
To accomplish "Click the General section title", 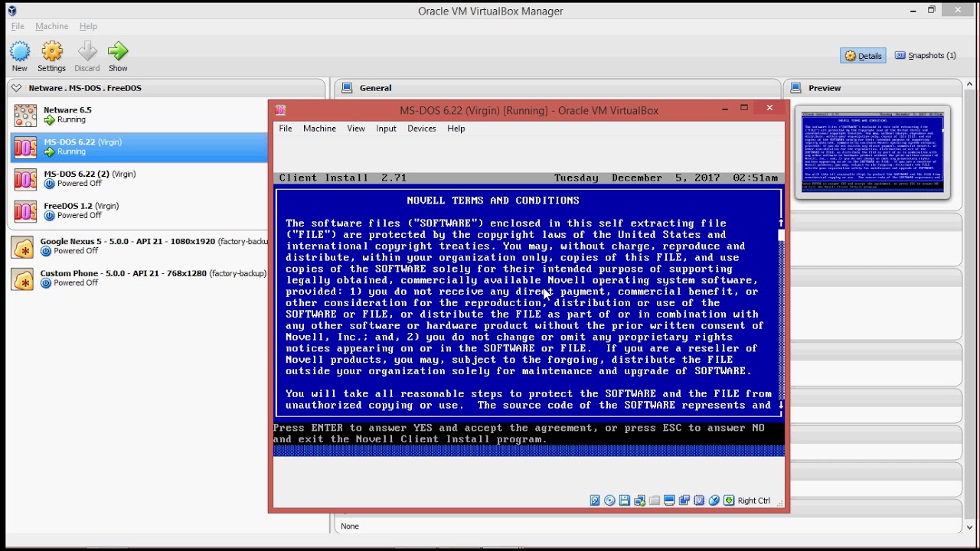I will (376, 88).
